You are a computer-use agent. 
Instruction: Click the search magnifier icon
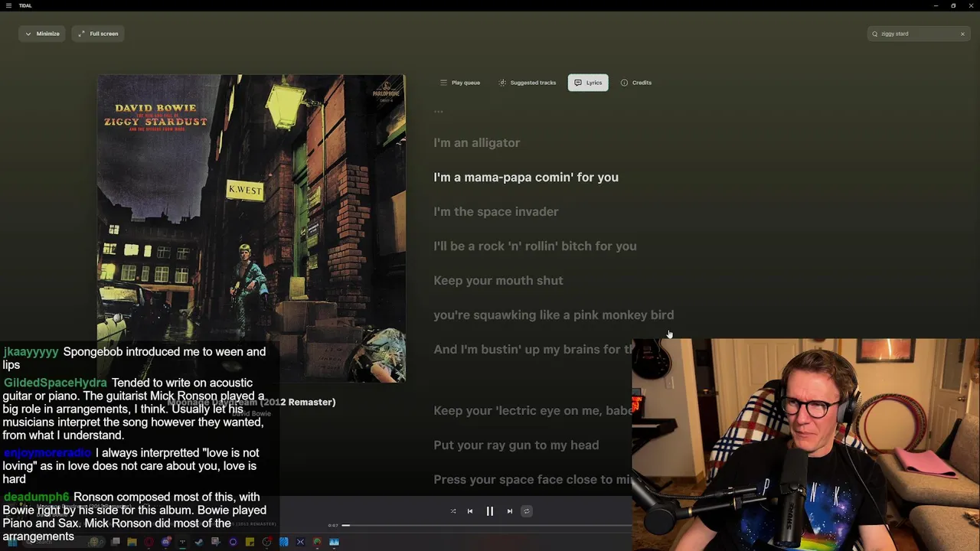coord(874,34)
